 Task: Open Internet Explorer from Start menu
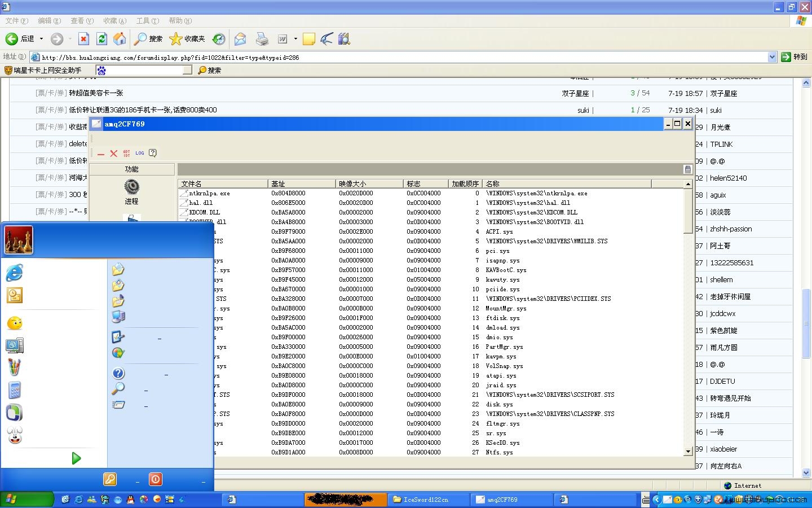[x=15, y=273]
